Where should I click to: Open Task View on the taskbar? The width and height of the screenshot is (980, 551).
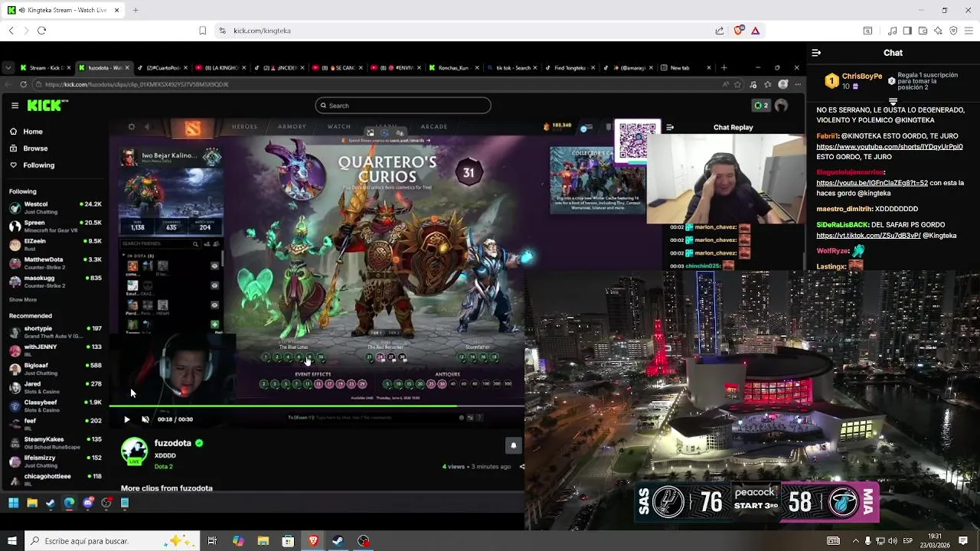tap(212, 541)
